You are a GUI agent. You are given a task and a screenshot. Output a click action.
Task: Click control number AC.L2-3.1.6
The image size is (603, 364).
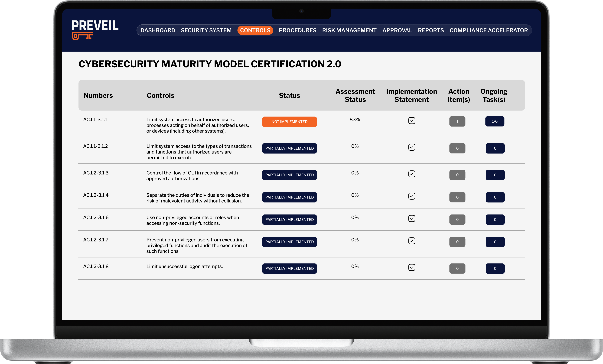[96, 218]
